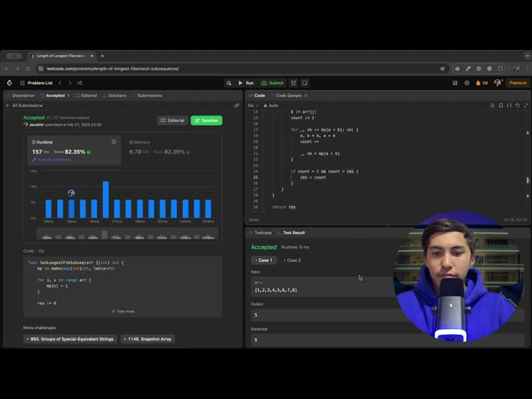Close the Code Sample tab
The image size is (532, 399).
pos(306,96)
